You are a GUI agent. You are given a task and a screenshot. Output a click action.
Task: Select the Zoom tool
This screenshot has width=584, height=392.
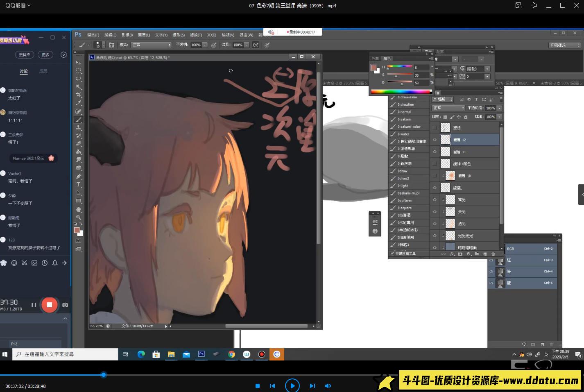pyautogui.click(x=78, y=218)
